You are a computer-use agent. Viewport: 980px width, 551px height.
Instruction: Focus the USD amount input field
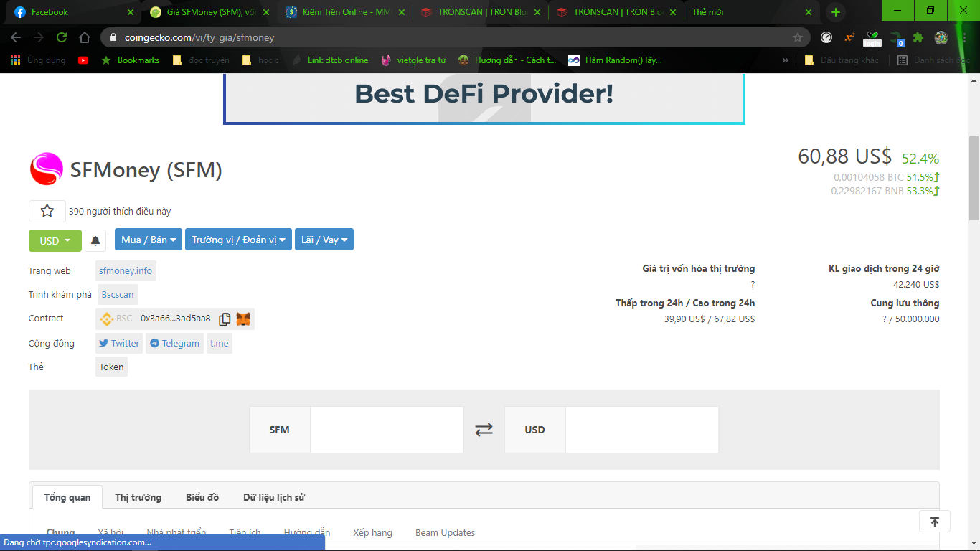point(642,430)
